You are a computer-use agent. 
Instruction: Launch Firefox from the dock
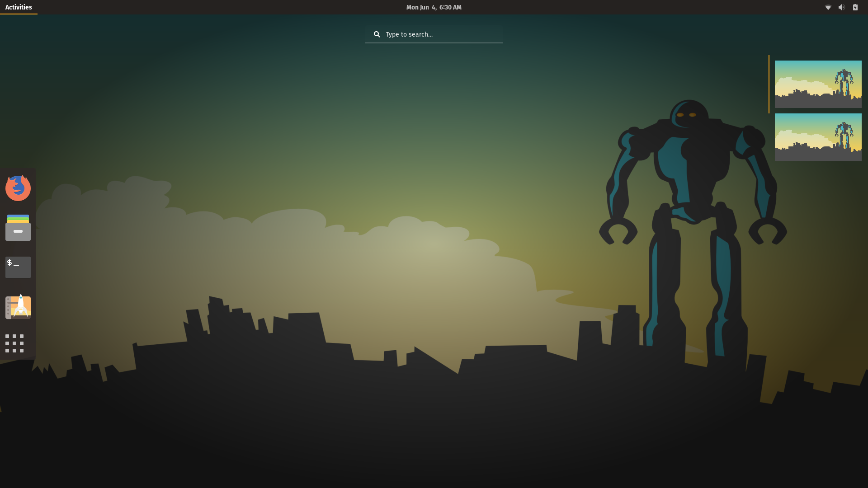[18, 188]
